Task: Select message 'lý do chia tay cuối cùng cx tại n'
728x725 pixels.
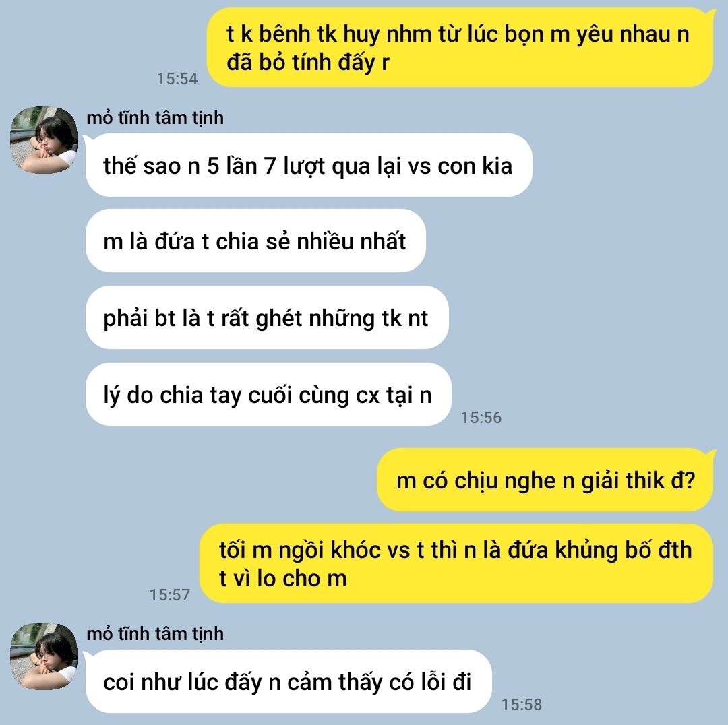Action: 268,395
